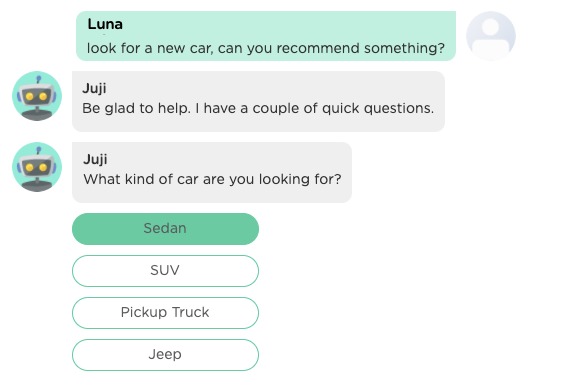Click the word 'Sedan' on highlighted green button
This screenshot has width=565, height=377.
coord(165,228)
